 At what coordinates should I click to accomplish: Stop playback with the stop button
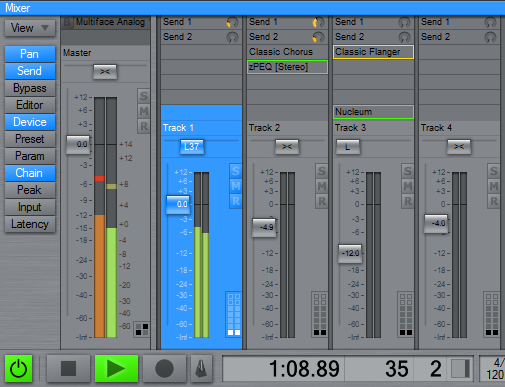(68, 368)
